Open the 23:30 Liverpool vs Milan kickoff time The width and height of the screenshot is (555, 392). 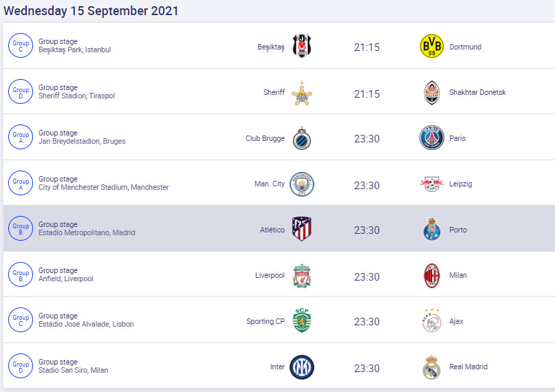[x=367, y=276]
